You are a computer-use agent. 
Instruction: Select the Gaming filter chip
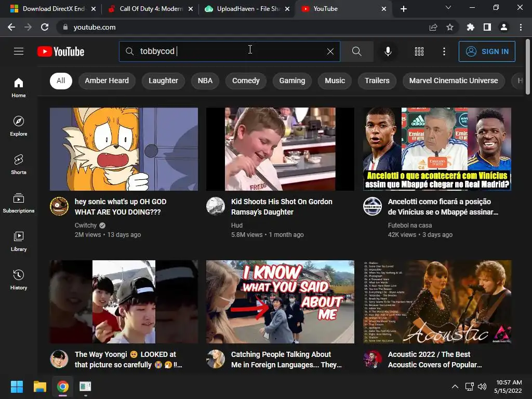(292, 81)
